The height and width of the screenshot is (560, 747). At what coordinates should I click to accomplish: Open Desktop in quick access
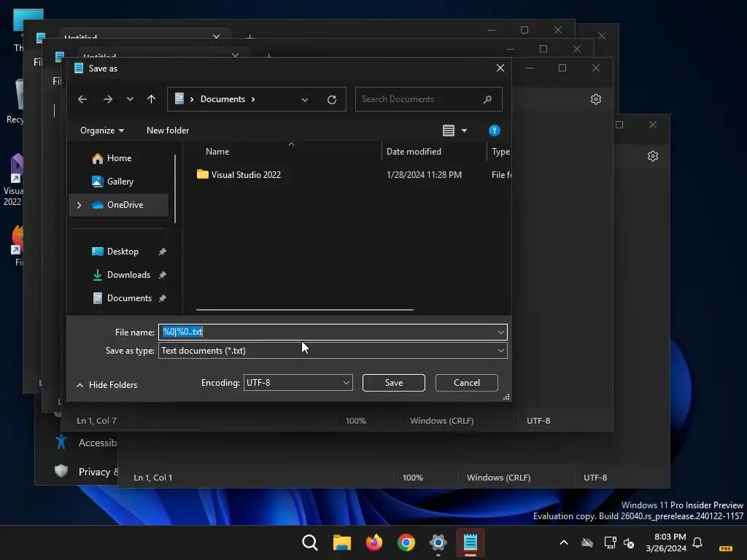(123, 252)
